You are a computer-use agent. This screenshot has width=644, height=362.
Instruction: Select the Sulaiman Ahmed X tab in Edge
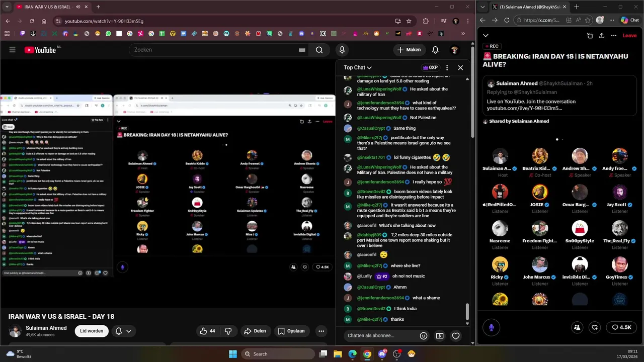coord(529,7)
